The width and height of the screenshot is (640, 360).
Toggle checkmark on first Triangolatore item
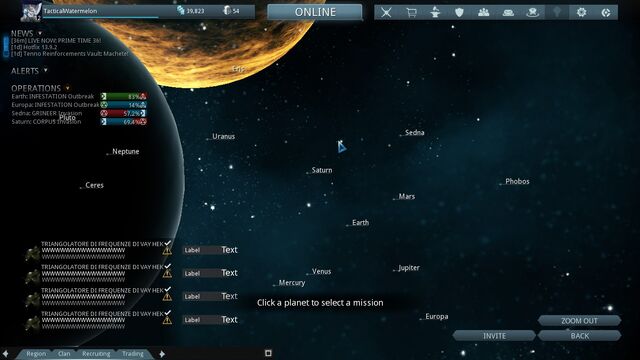point(168,243)
